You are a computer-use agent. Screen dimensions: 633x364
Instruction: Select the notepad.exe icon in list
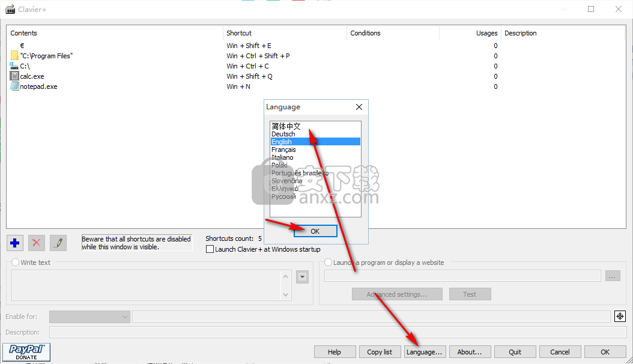coord(14,86)
